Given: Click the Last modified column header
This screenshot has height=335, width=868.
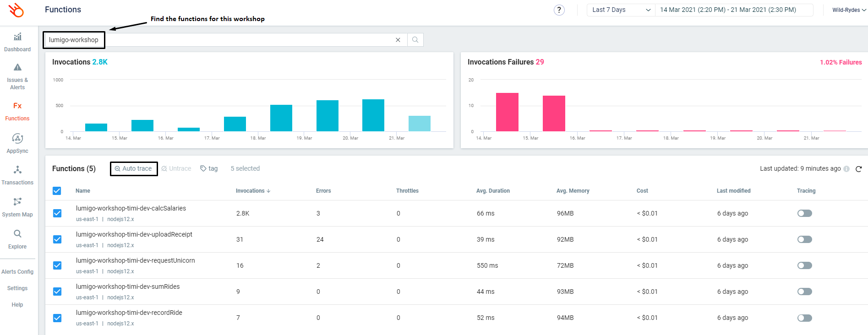Looking at the screenshot, I should click(x=734, y=191).
